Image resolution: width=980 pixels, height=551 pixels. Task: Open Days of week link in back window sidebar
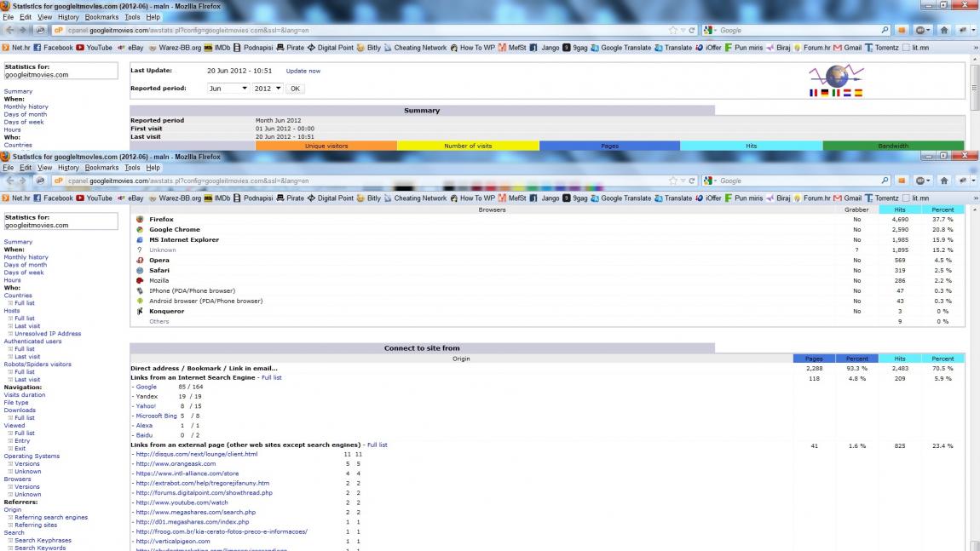(x=24, y=122)
